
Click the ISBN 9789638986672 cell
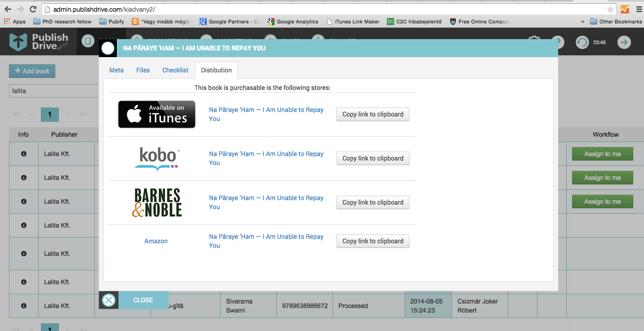(305, 306)
